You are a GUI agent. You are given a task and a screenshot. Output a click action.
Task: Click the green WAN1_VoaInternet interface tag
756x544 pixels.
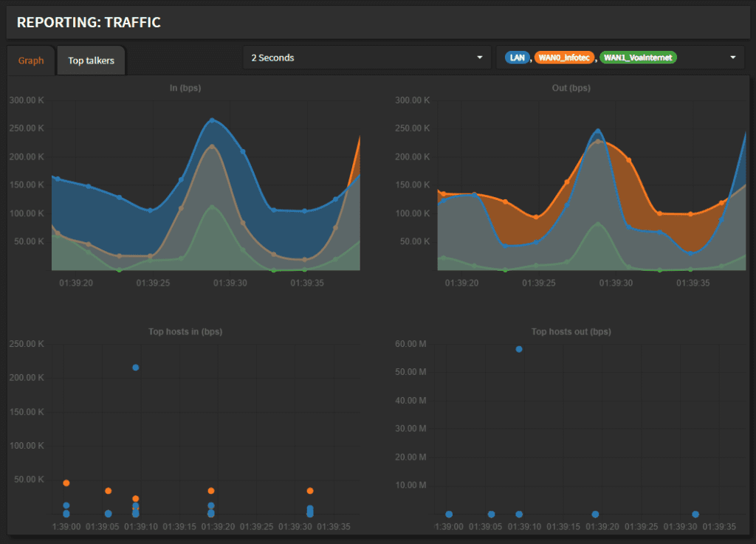[638, 58]
